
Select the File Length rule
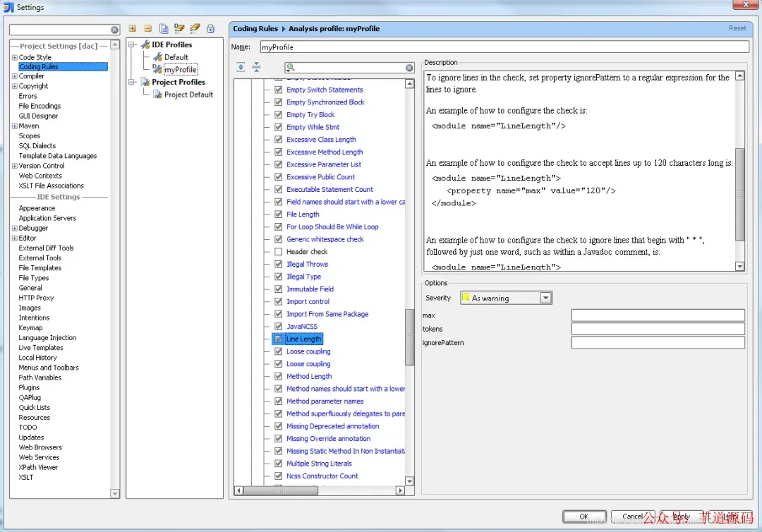pos(303,214)
